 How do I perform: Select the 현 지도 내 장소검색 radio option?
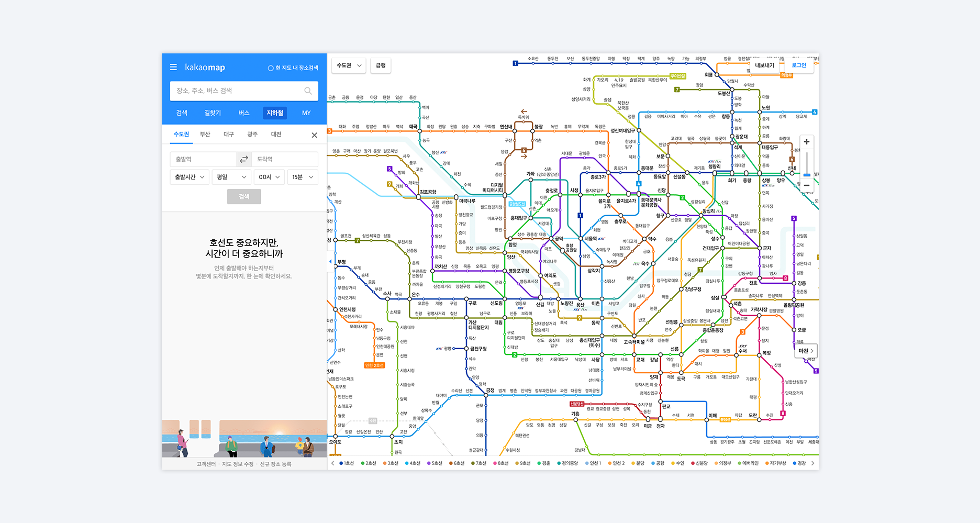(x=293, y=68)
